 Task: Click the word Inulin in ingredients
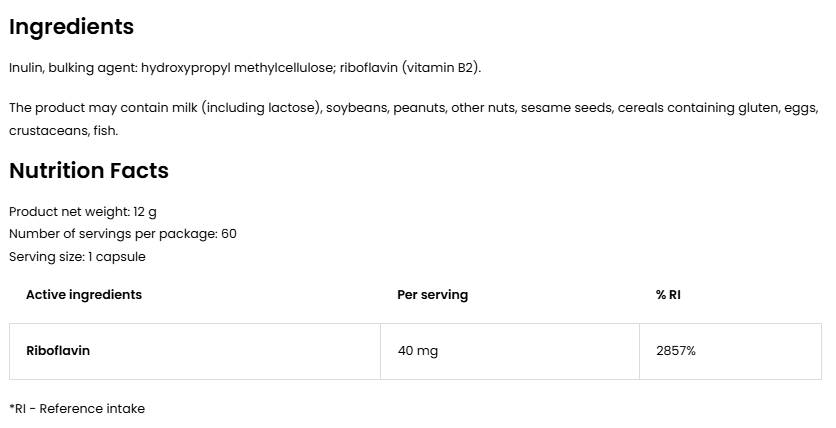click(25, 68)
